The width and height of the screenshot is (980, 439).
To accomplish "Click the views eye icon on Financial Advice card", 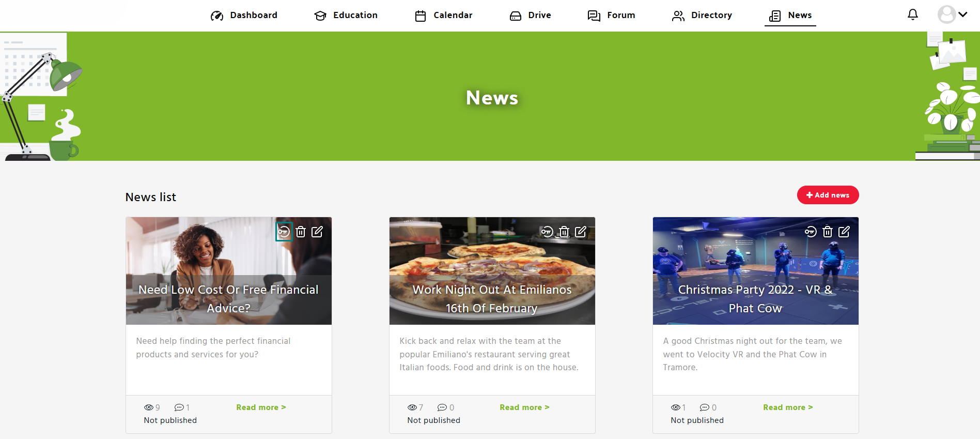I will click(148, 407).
